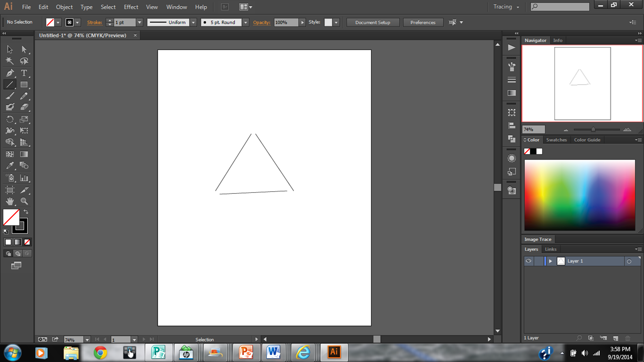Viewport: 644px width, 362px height.
Task: Select the Perspective Grid tool
Action: coord(24,142)
